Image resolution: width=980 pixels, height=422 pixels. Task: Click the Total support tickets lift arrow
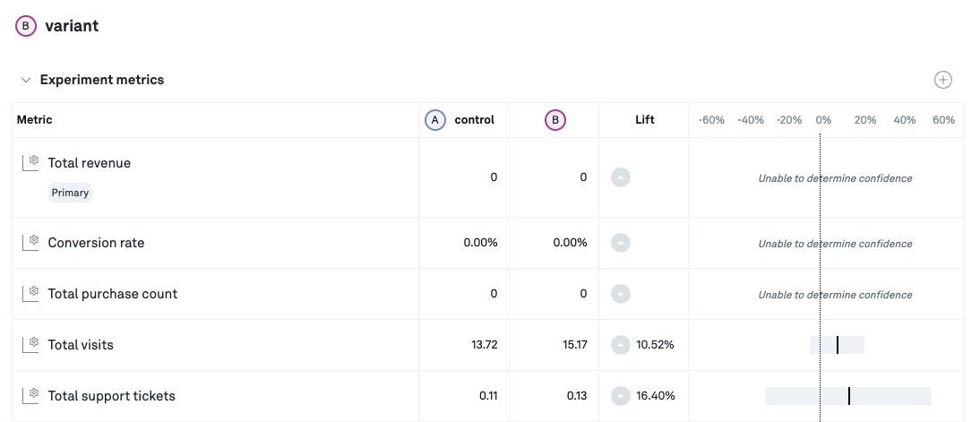pos(621,396)
